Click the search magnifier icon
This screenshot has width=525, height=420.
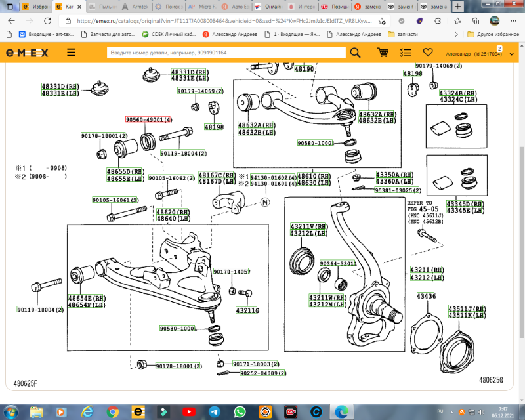[354, 52]
